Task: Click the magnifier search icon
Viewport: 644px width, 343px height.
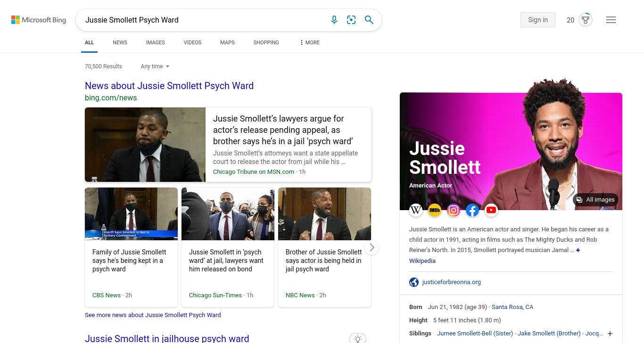Action: point(369,20)
